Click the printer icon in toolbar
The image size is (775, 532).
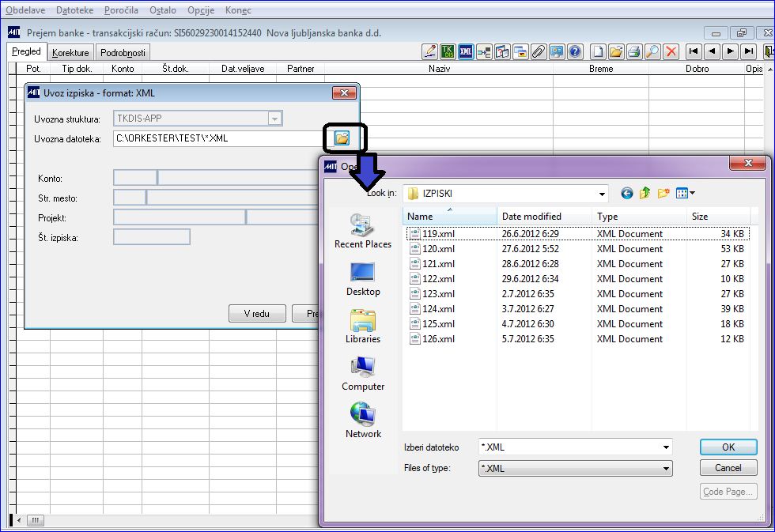coord(634,51)
